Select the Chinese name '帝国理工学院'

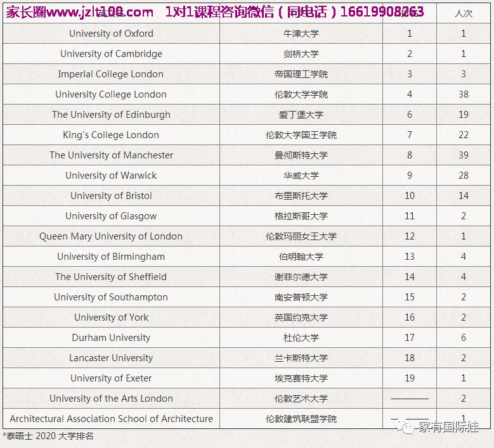click(x=301, y=74)
